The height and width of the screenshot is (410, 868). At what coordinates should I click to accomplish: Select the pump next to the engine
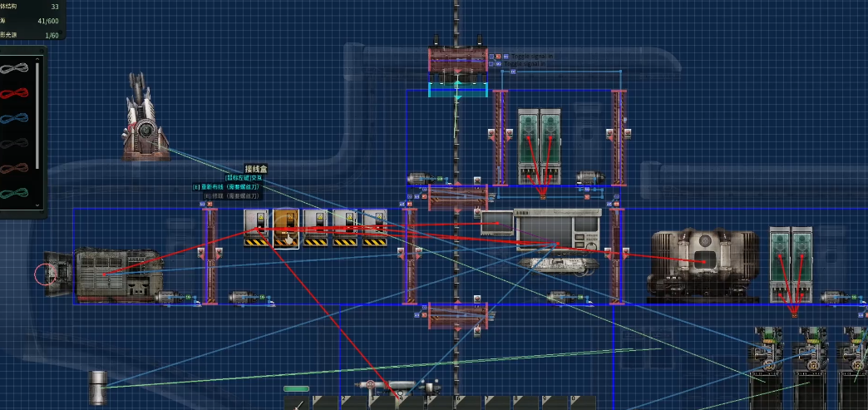169,298
